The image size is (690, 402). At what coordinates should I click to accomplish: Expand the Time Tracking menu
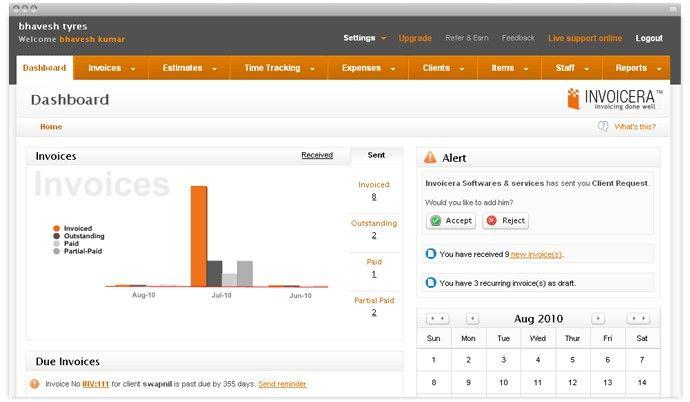[x=278, y=68]
